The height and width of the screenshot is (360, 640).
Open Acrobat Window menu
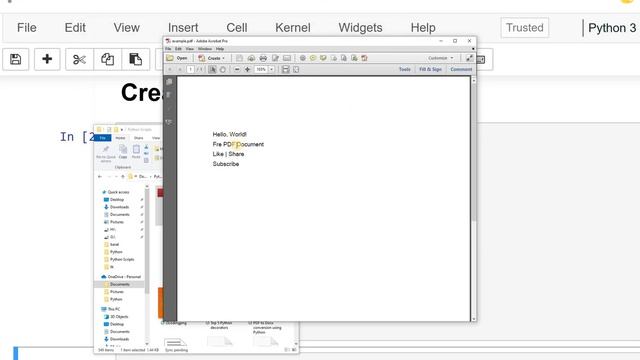pyautogui.click(x=204, y=49)
